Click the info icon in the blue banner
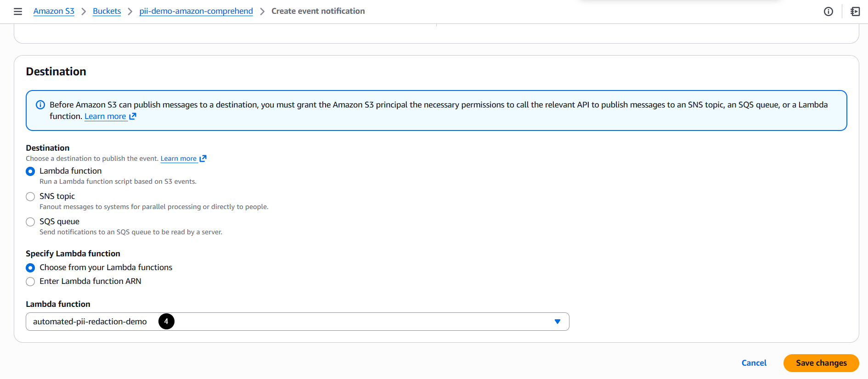868x379 pixels. point(40,105)
